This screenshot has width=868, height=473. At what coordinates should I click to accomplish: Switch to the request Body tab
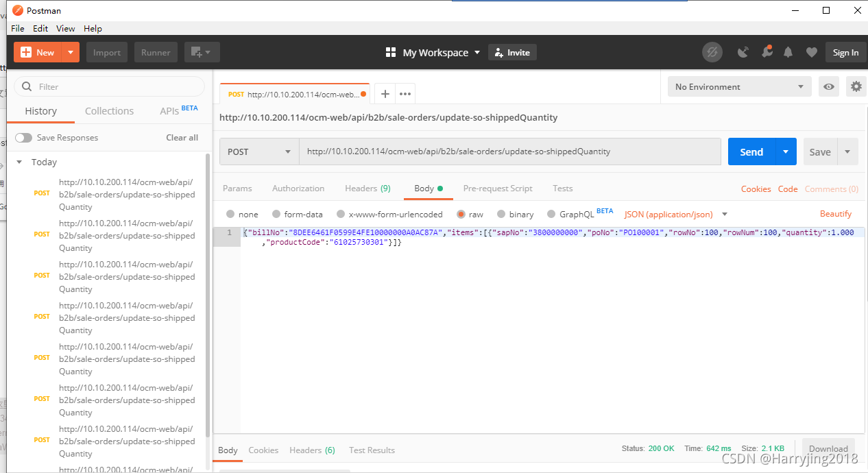point(428,188)
